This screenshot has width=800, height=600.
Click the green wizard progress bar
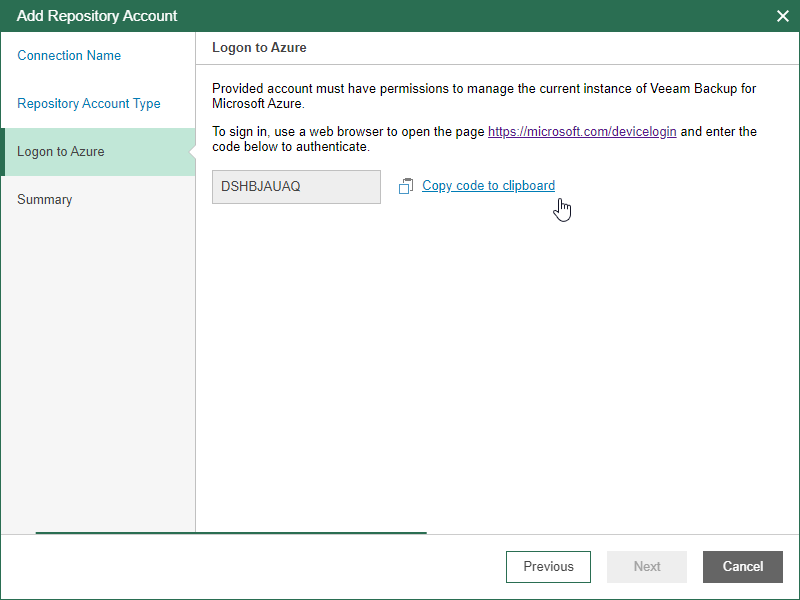pos(231,534)
